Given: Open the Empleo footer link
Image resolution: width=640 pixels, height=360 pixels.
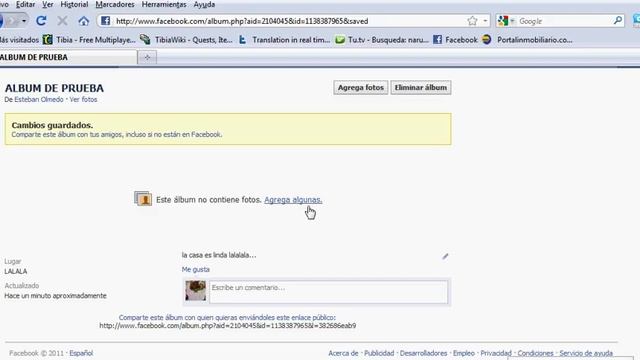Looking at the screenshot, I should click(x=464, y=353).
